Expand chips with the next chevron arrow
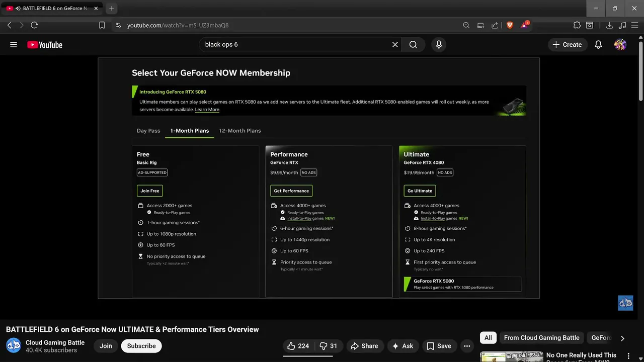Screen dimensions: 644x362 [x=622, y=338]
